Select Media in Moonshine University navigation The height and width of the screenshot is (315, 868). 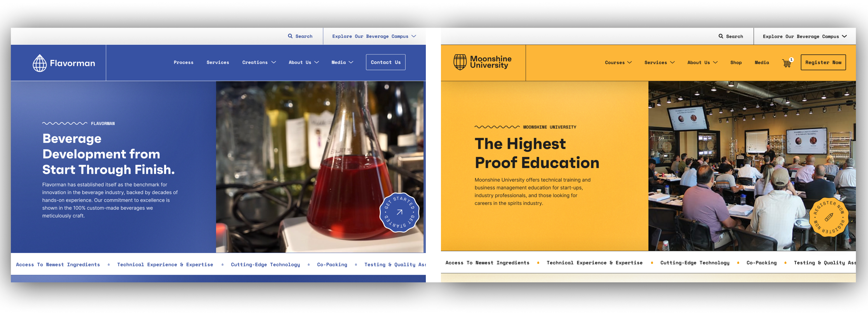click(x=762, y=63)
